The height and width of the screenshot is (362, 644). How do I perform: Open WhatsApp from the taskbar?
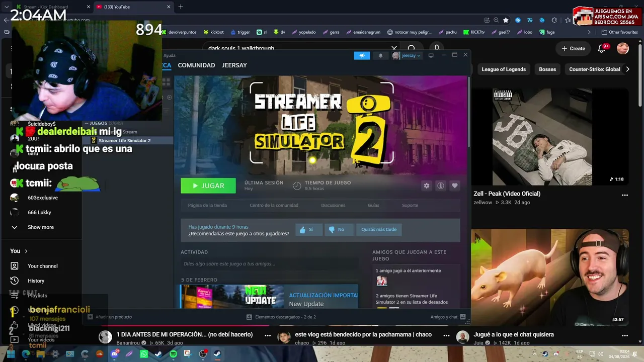144,354
